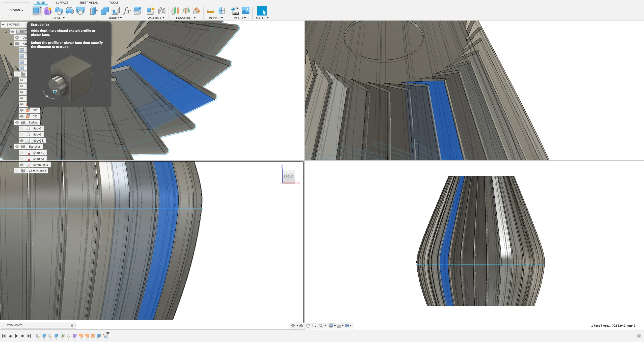
Task: Toggle visibility of the XZ plane
Action: (22, 110)
